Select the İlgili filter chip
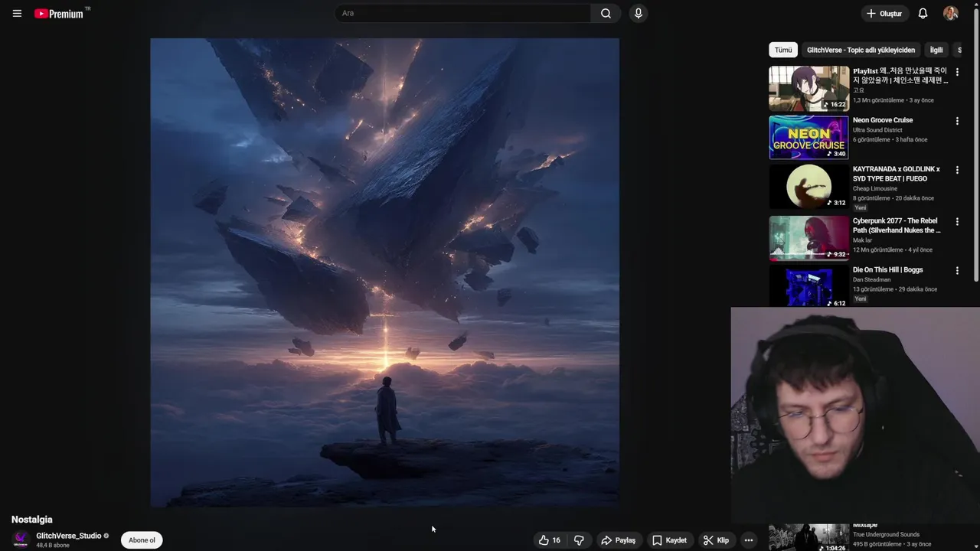 pos(936,50)
